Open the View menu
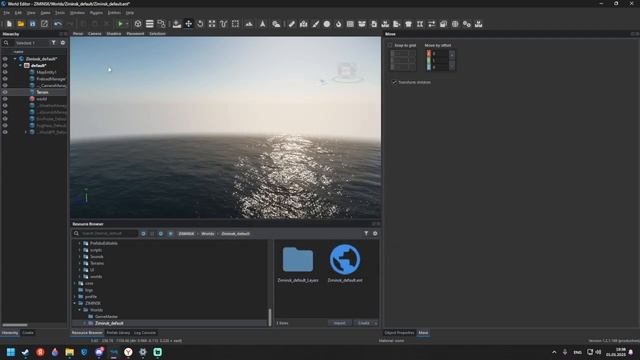This screenshot has width=640, height=360. pyautogui.click(x=31, y=13)
